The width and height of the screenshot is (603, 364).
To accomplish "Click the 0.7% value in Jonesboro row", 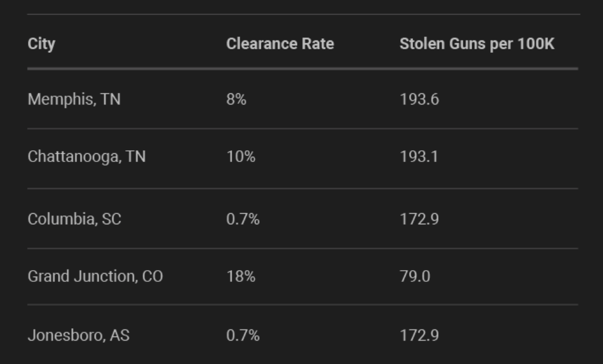I will (x=243, y=335).
